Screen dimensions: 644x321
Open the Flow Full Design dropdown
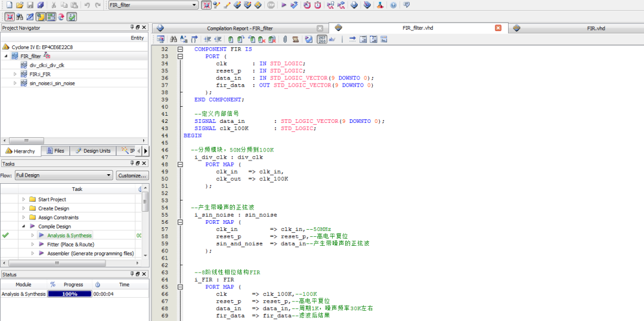pyautogui.click(x=109, y=175)
